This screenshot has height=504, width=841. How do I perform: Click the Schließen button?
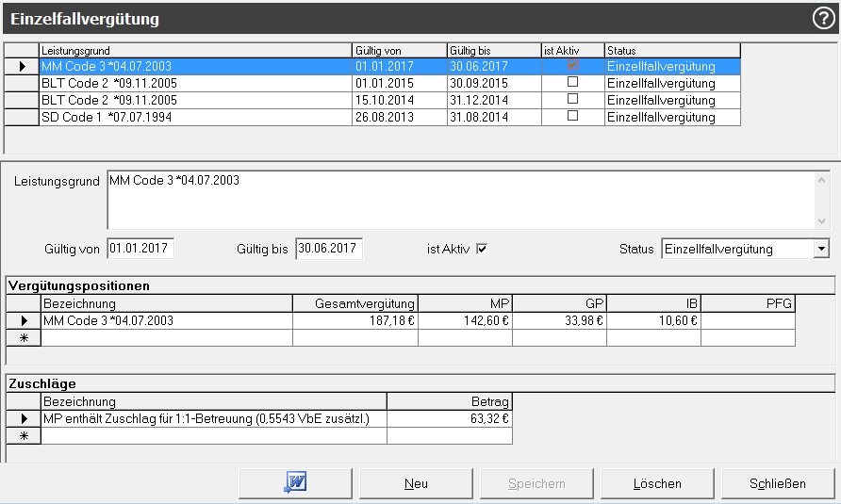coord(778,483)
